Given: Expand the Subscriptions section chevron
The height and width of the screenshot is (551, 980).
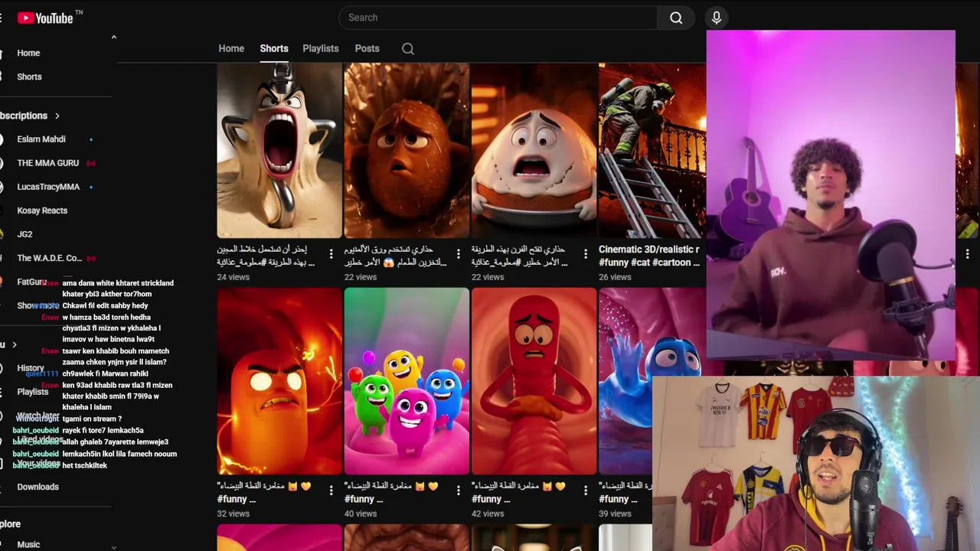Looking at the screenshot, I should click(57, 116).
